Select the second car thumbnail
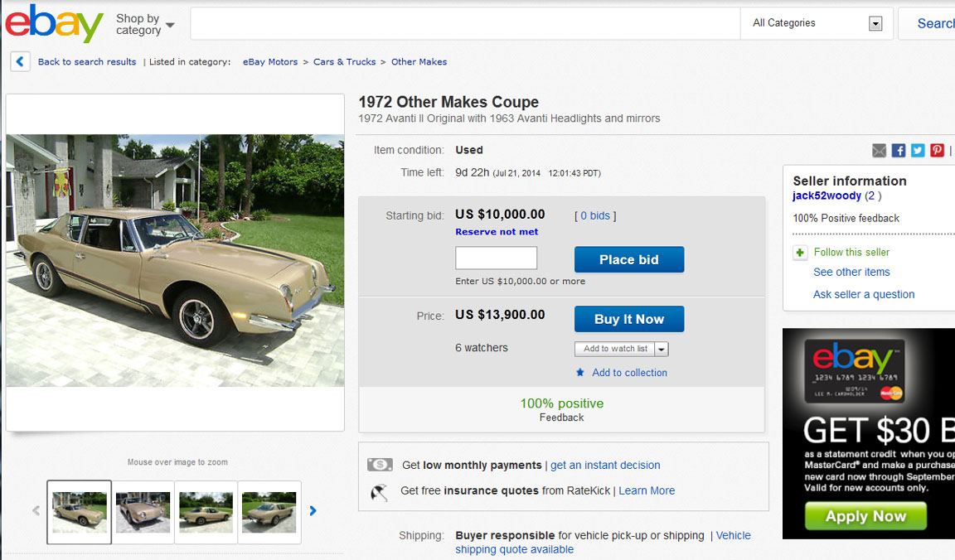 click(x=143, y=512)
